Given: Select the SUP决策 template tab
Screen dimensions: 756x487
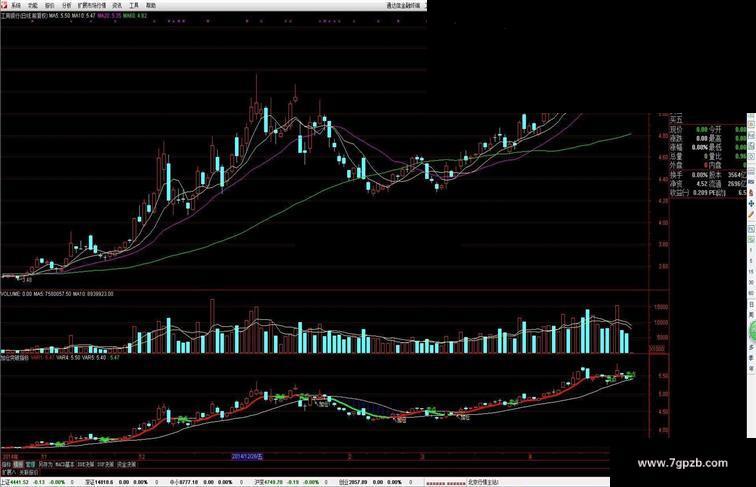Looking at the screenshot, I should click(x=105, y=464).
